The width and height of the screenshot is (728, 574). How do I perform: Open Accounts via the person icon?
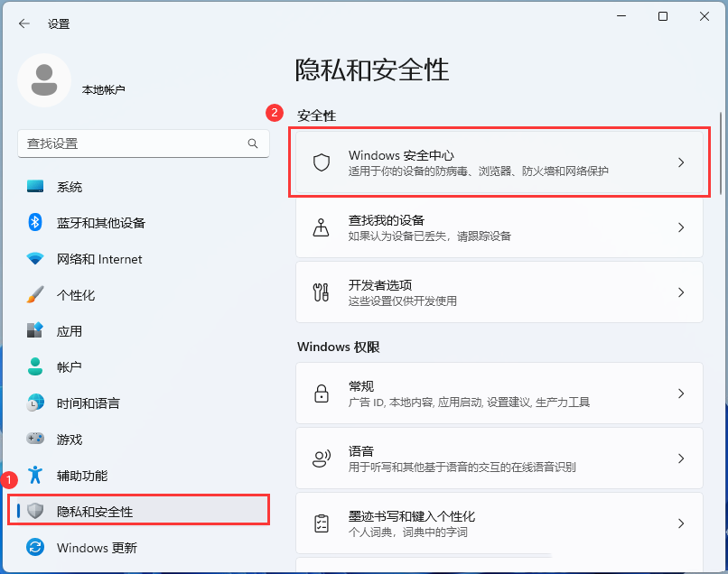34,367
